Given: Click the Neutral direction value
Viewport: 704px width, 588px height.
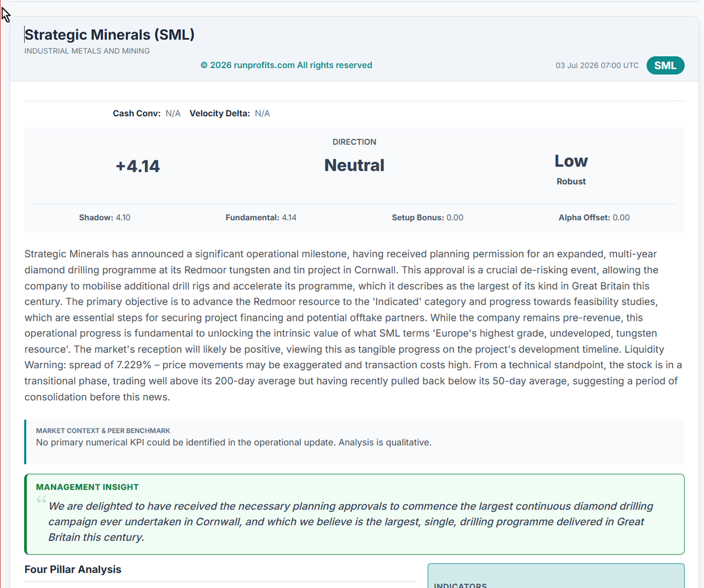Looking at the screenshot, I should pos(354,165).
